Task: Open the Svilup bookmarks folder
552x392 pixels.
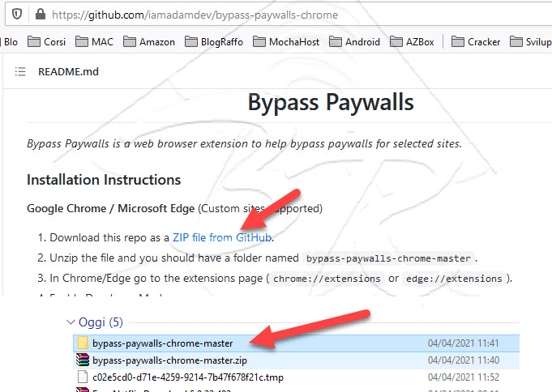Action: click(531, 42)
